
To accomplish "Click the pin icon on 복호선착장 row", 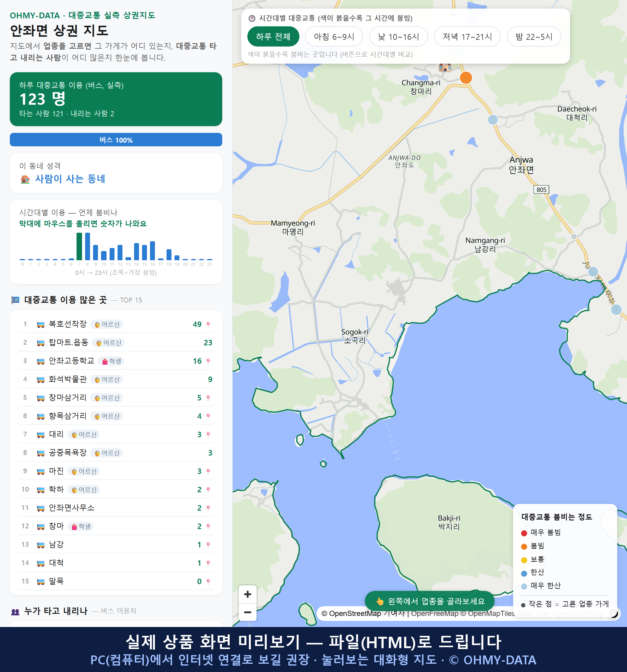I will [208, 325].
